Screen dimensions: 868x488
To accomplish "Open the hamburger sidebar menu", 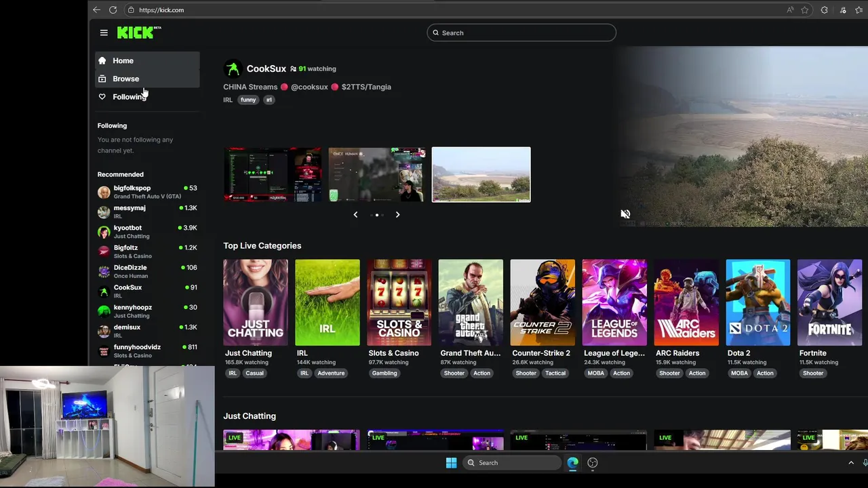I will point(104,33).
